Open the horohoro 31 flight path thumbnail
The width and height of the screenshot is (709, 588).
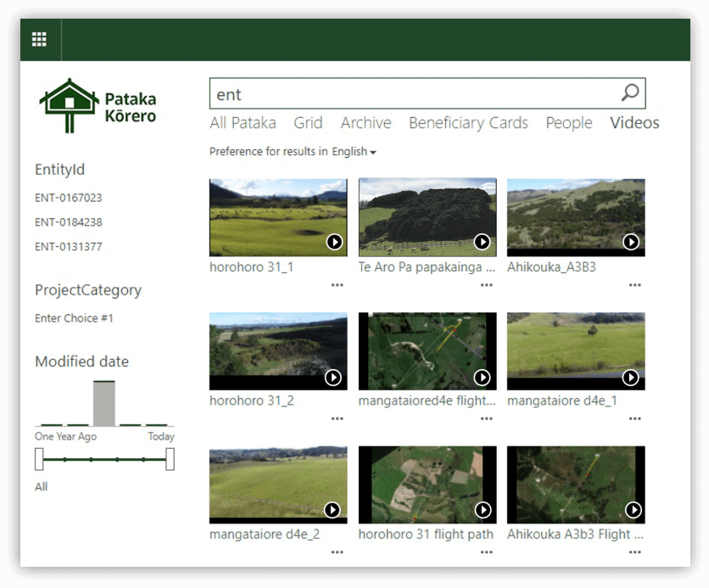click(x=427, y=484)
